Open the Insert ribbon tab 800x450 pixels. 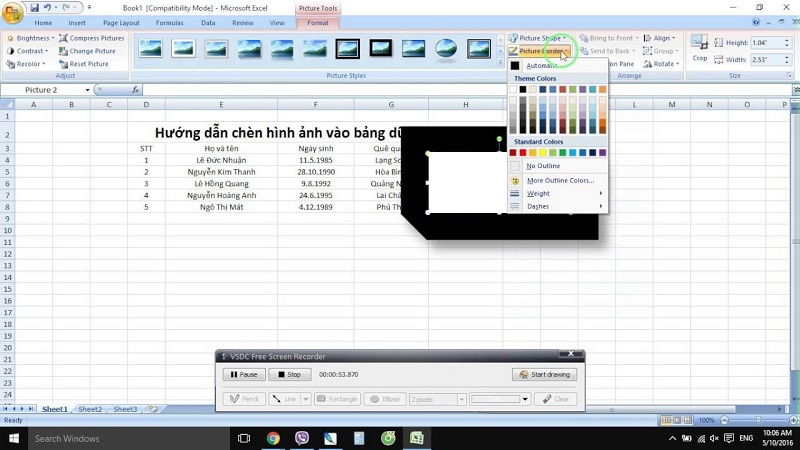(x=77, y=23)
